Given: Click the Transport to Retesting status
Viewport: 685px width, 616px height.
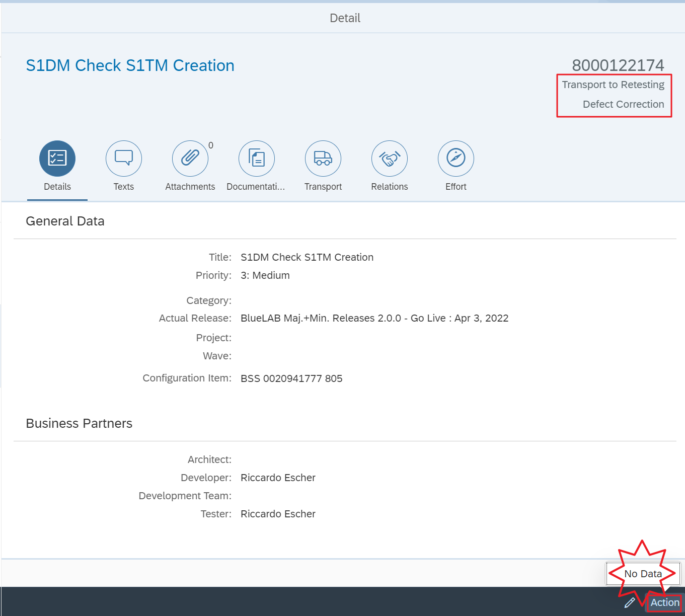Looking at the screenshot, I should coord(613,85).
